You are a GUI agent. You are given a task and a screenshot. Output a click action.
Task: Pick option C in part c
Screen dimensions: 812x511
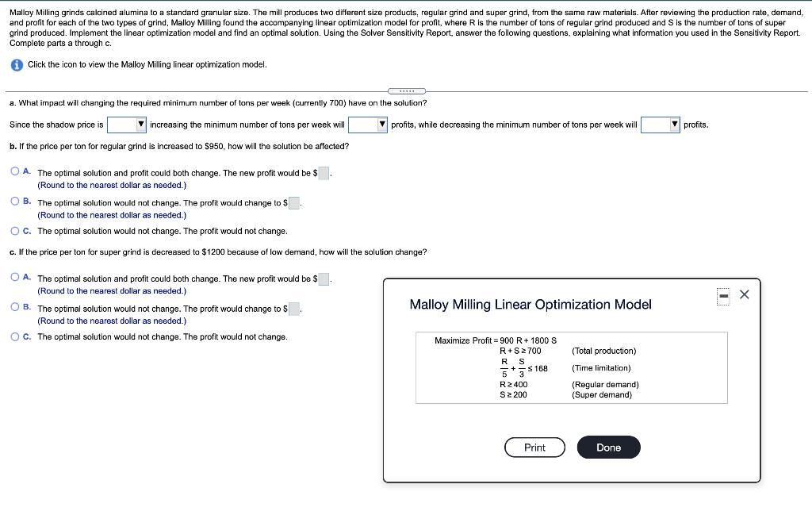click(x=14, y=336)
